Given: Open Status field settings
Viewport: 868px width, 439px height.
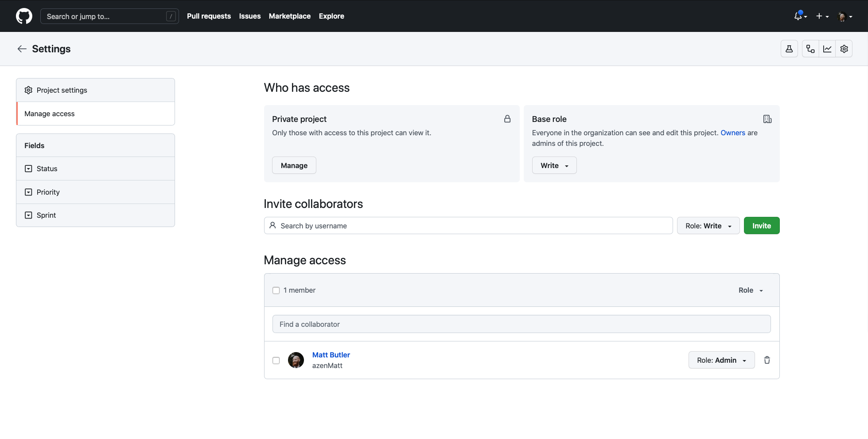Looking at the screenshot, I should coord(96,169).
